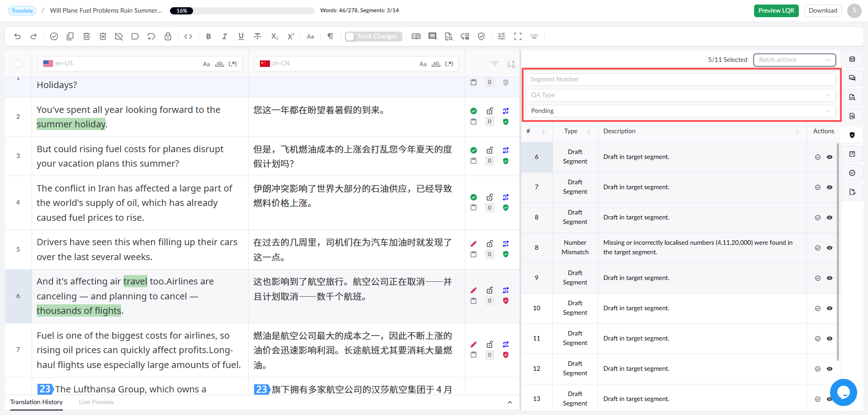
Task: Show QA issue for segment 6 eye icon
Action: pos(830,157)
